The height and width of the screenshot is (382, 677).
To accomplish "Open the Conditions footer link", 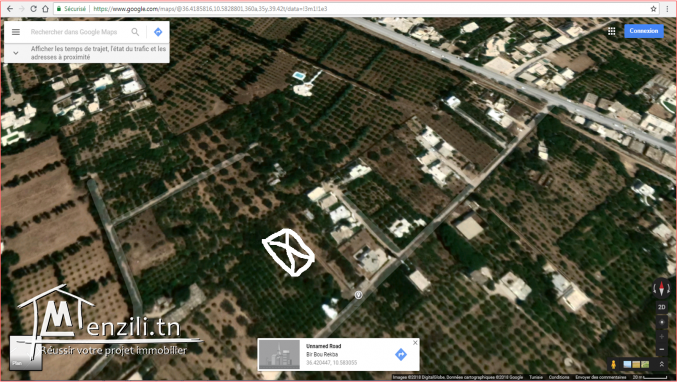I will (x=559, y=377).
